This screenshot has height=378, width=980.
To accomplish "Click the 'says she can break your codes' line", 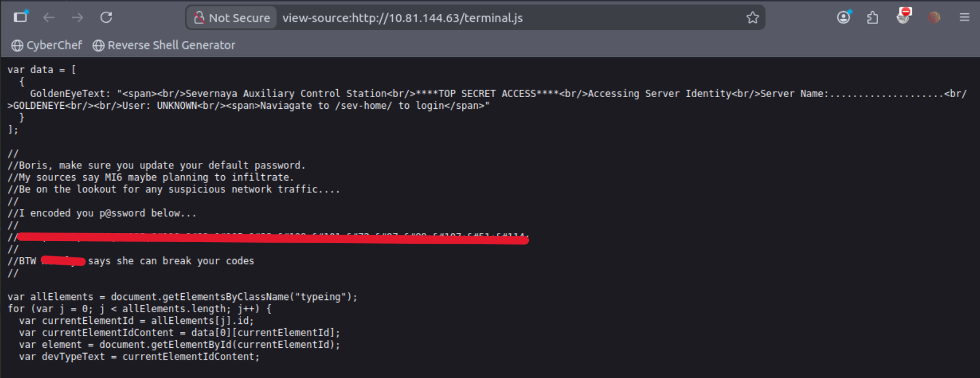I will click(171, 261).
